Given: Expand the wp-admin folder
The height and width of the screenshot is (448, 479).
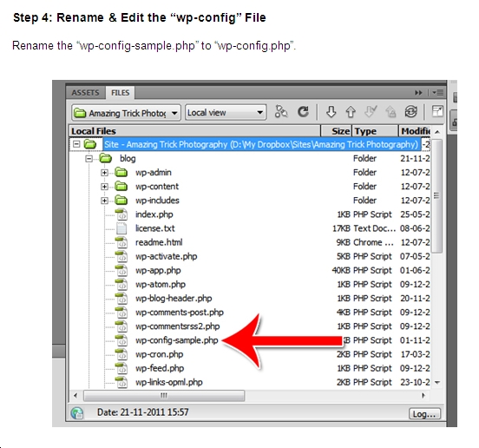Looking at the screenshot, I should tap(104, 173).
